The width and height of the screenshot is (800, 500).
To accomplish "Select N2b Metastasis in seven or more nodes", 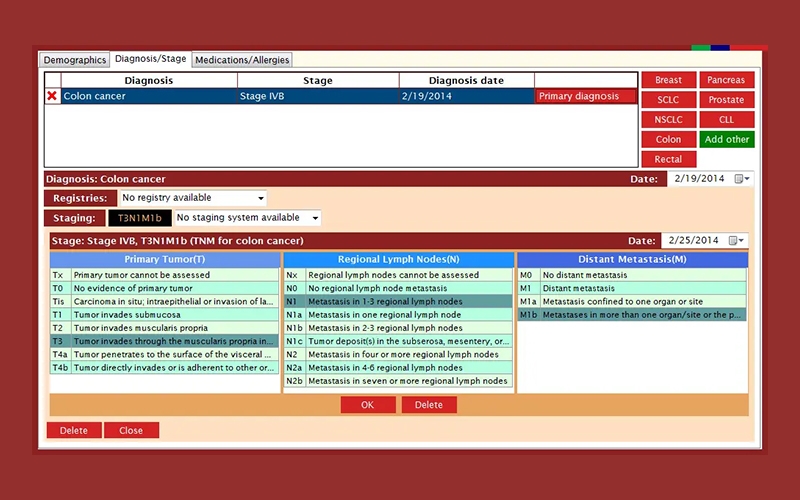I will pyautogui.click(x=398, y=381).
